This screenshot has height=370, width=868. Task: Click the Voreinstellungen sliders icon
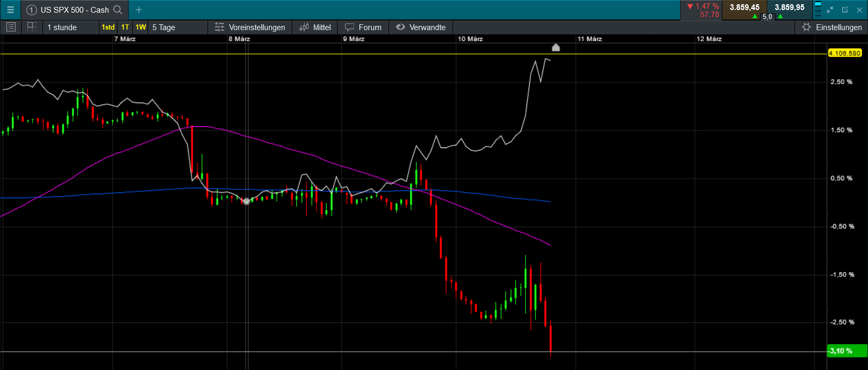pos(220,27)
